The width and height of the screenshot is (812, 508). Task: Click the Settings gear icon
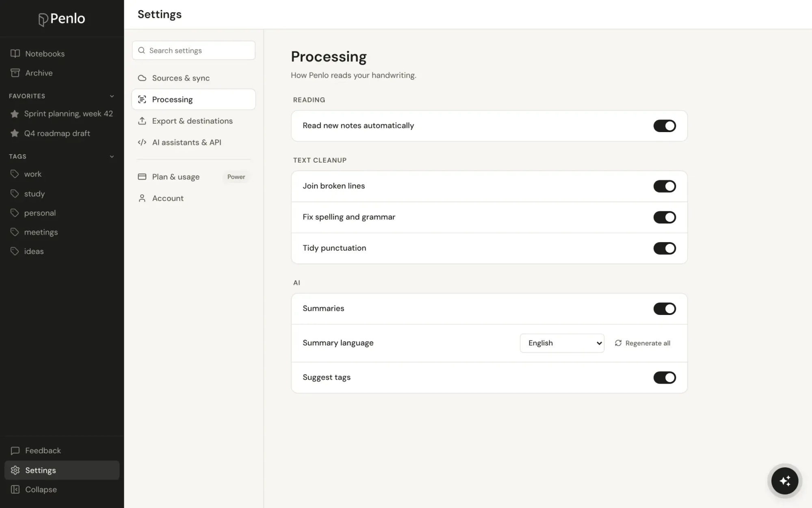point(15,470)
